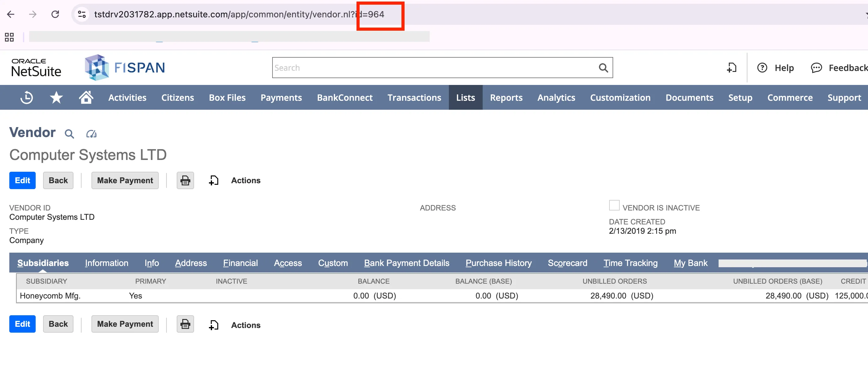This screenshot has height=372, width=868.
Task: Click the top Back button
Action: [58, 180]
